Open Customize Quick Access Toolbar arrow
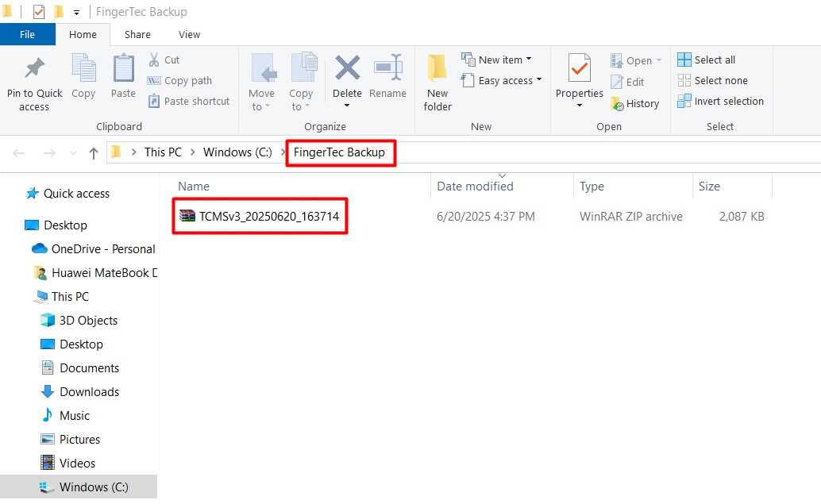Viewport: 821px width, 504px height. tap(76, 12)
